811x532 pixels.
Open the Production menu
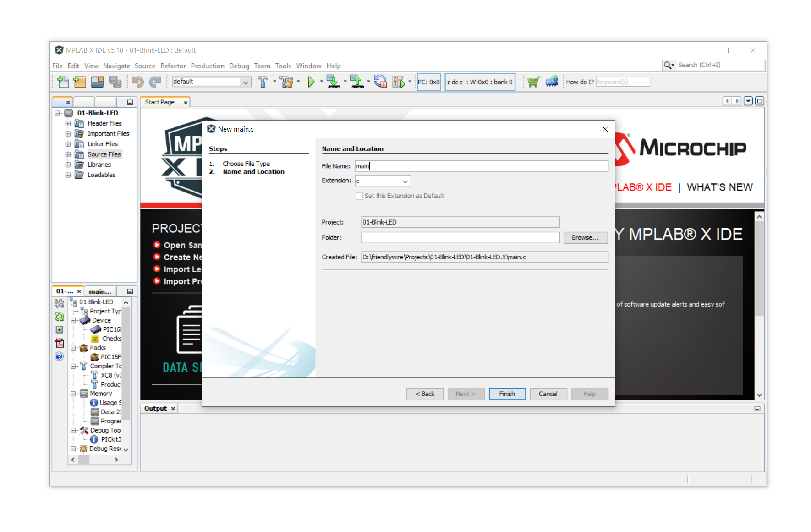point(207,66)
